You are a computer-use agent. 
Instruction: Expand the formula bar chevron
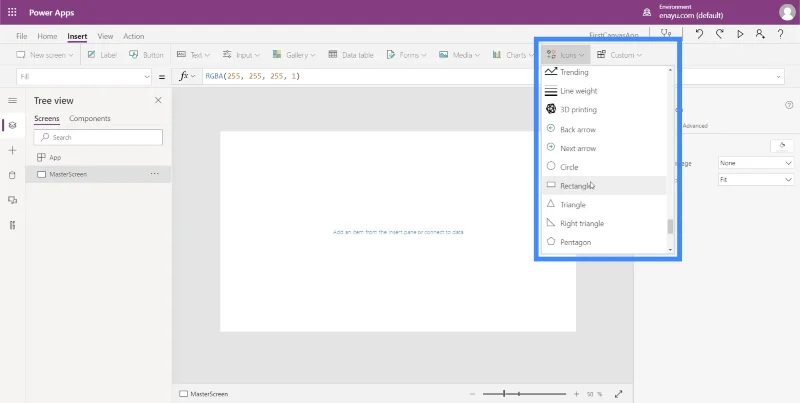click(x=779, y=77)
